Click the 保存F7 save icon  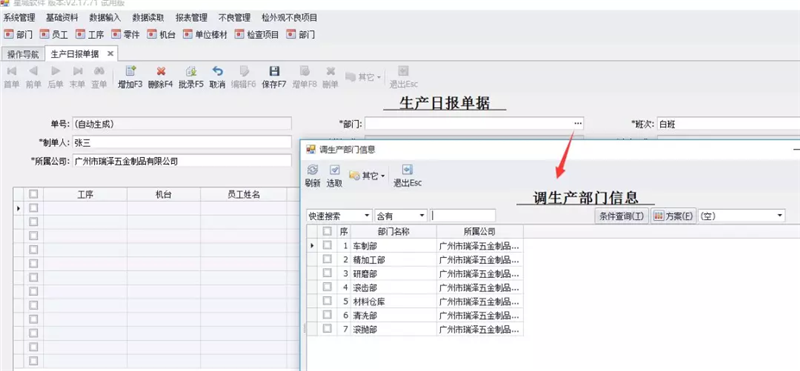tap(274, 71)
